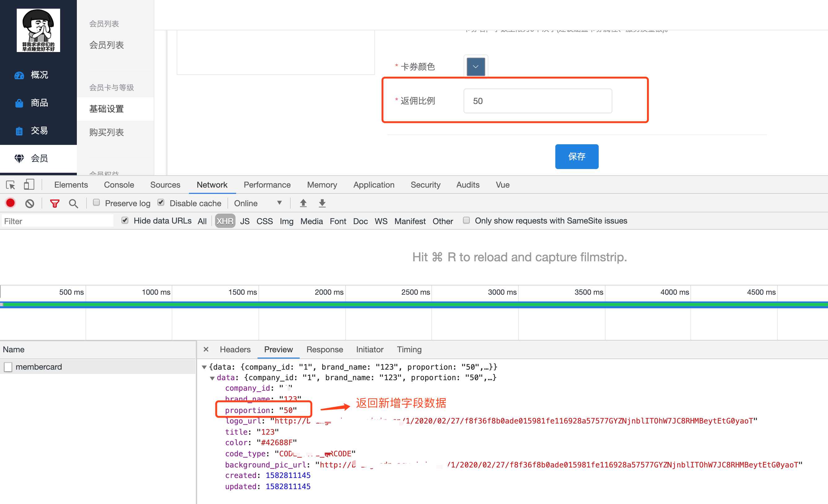Close the request preview pane
Image resolution: width=828 pixels, height=504 pixels.
206,349
